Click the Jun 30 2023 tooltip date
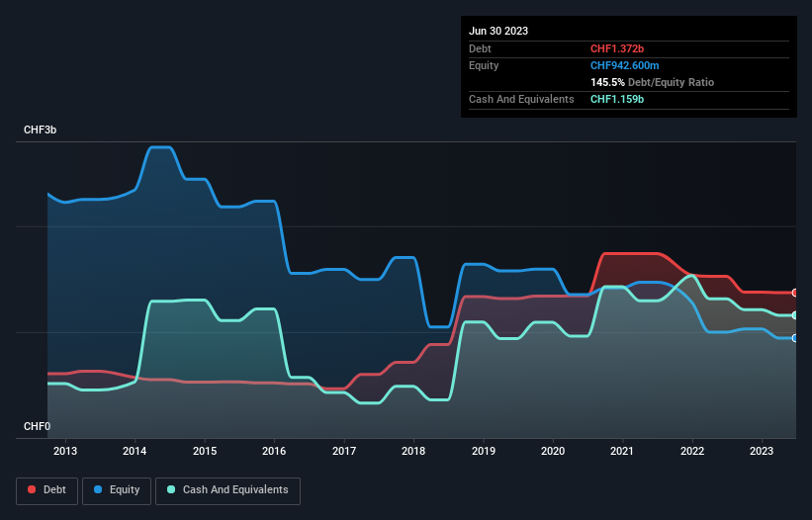 (x=498, y=31)
